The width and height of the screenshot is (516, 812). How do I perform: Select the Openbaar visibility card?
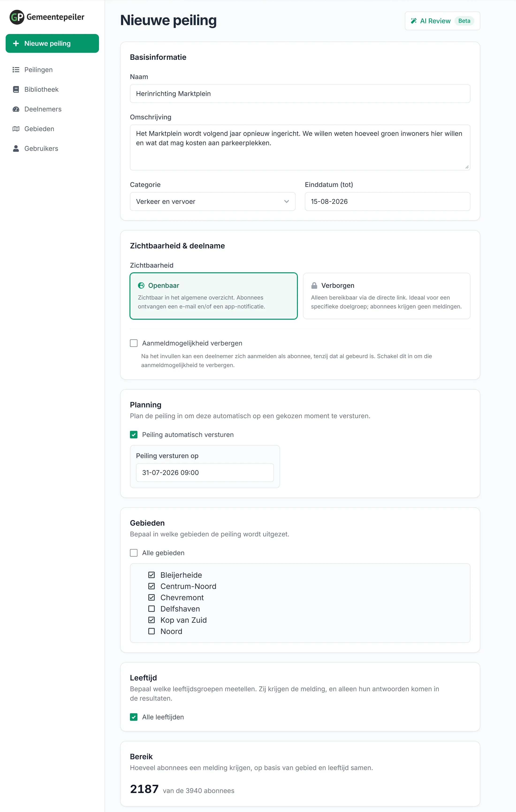coord(214,296)
